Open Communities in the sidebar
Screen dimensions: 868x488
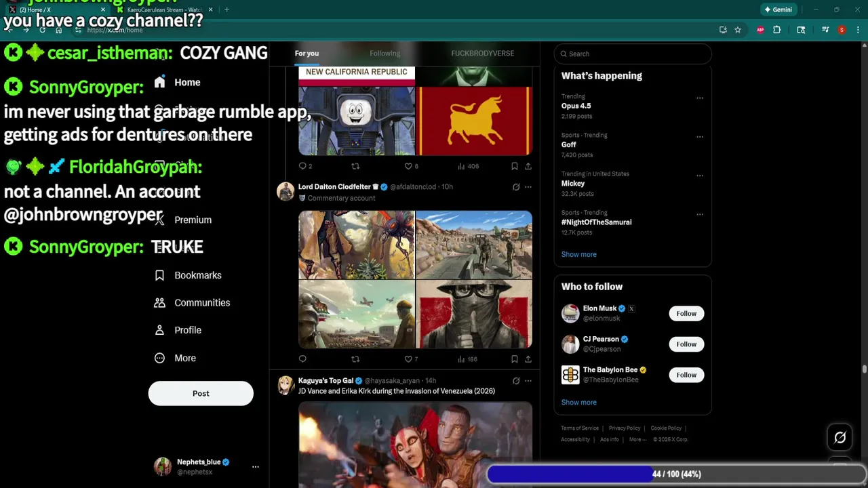(x=192, y=302)
